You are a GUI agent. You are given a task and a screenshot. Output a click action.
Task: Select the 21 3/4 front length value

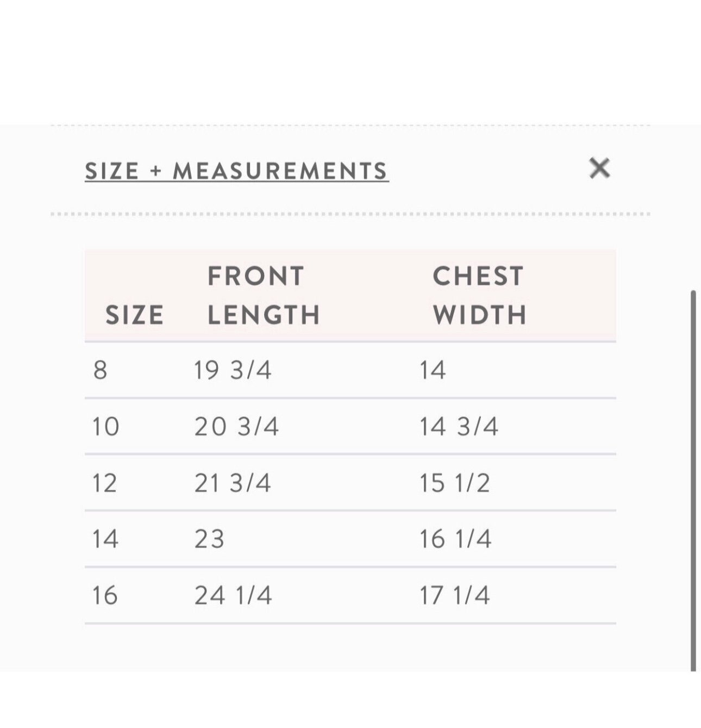click(233, 483)
